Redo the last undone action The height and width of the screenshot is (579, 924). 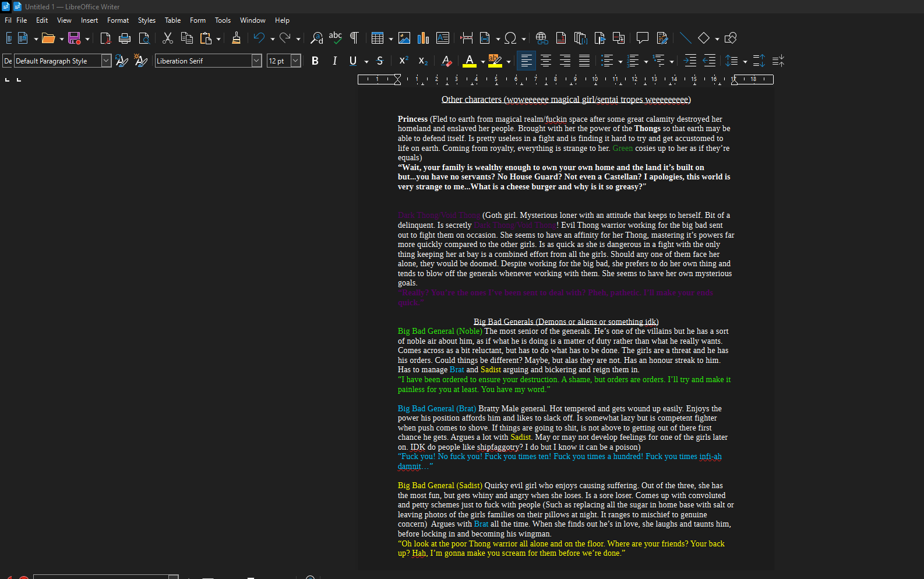coord(285,38)
